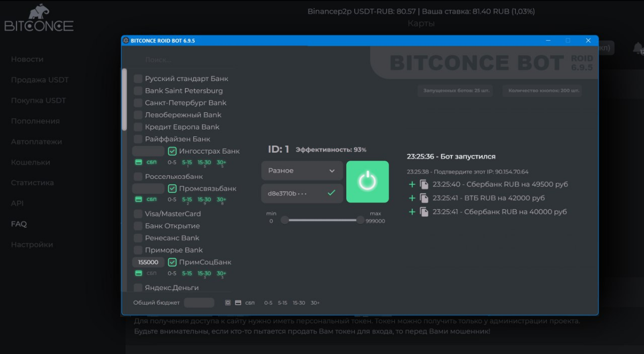Open Статистика in the sidebar
The height and width of the screenshot is (354, 644).
click(x=32, y=183)
